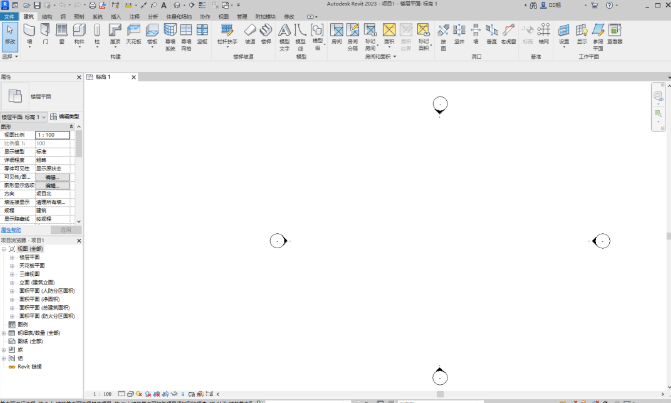Click the Modify arrow tool
Image resolution: width=671 pixels, height=403 pixels.
click(x=9, y=35)
